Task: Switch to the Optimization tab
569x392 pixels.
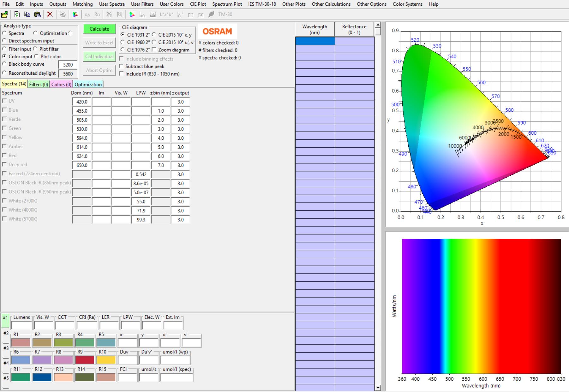Action: (x=88, y=85)
